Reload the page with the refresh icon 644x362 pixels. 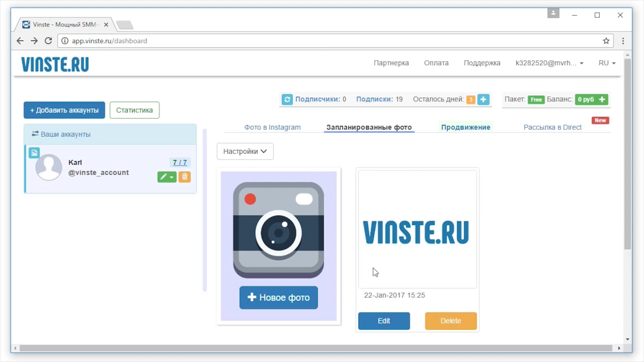pos(48,41)
